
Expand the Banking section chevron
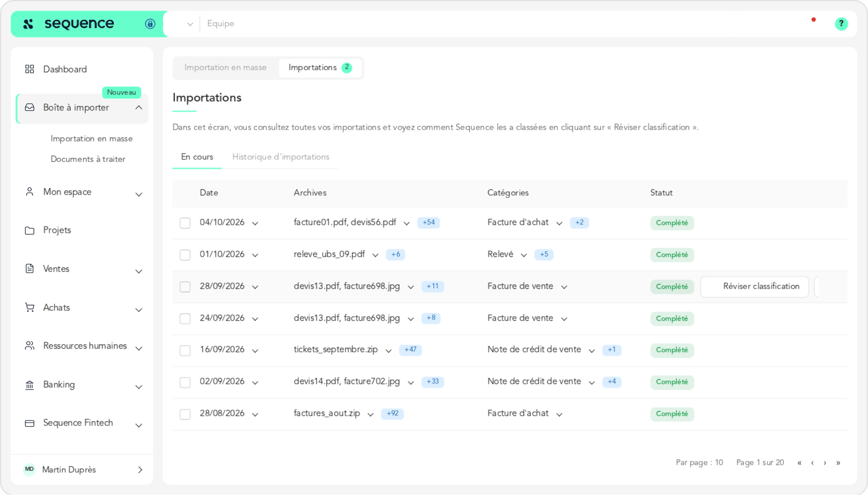[138, 387]
